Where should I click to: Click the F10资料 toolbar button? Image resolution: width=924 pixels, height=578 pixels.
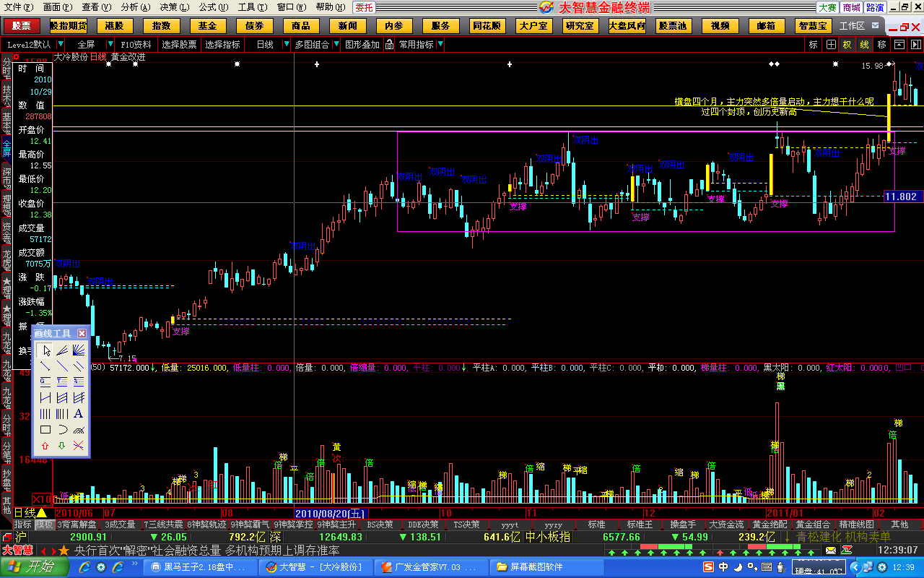[136, 44]
